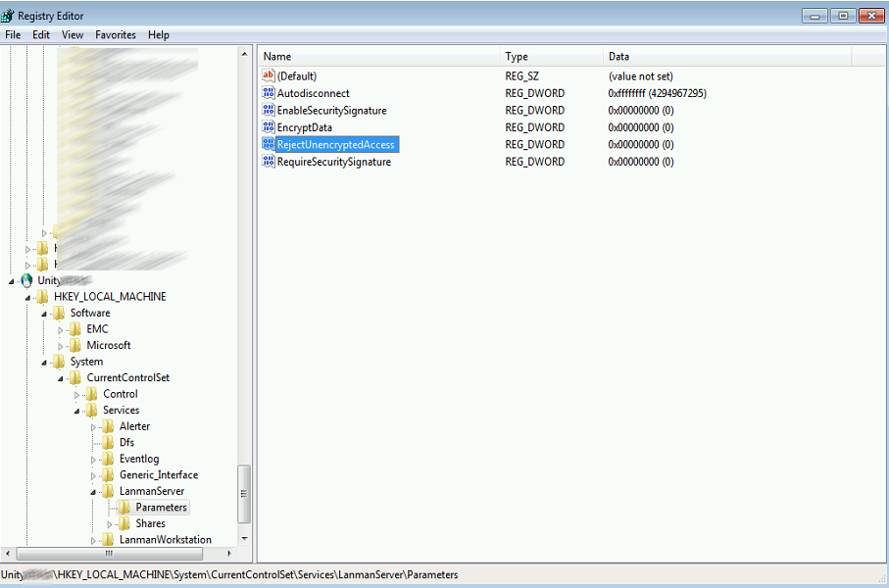Select the RejectUnencryptedAccess value name
The image size is (889, 588).
click(335, 145)
